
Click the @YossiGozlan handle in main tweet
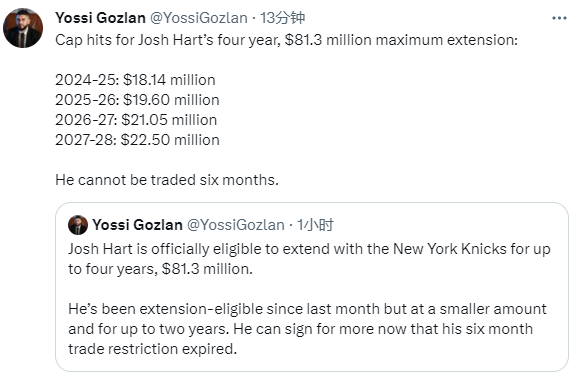[199, 18]
